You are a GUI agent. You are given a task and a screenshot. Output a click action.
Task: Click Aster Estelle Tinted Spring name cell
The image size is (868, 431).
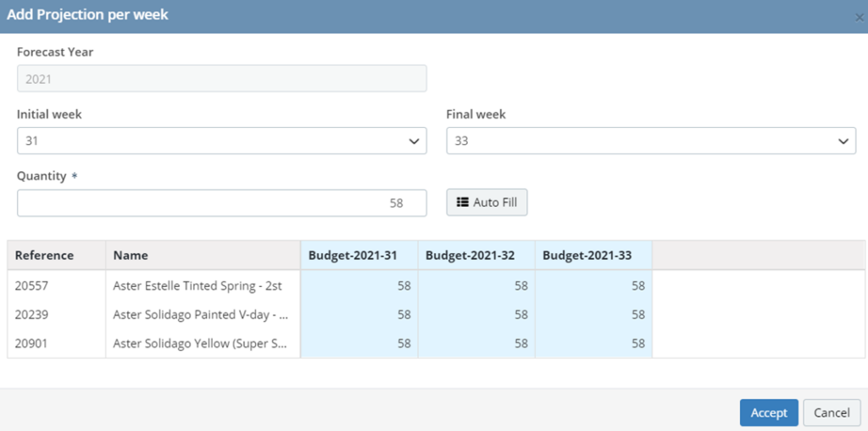click(x=203, y=285)
